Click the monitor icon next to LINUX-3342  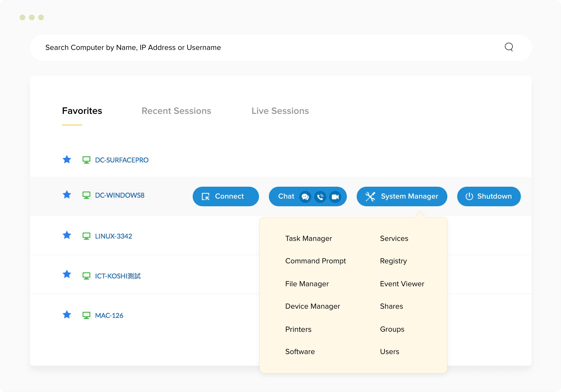click(86, 236)
